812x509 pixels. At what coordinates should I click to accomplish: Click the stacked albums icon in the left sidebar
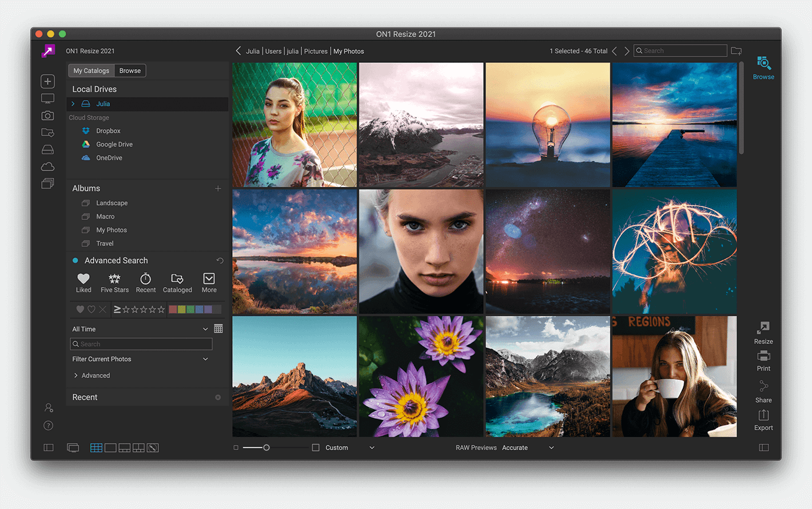pos(48,184)
